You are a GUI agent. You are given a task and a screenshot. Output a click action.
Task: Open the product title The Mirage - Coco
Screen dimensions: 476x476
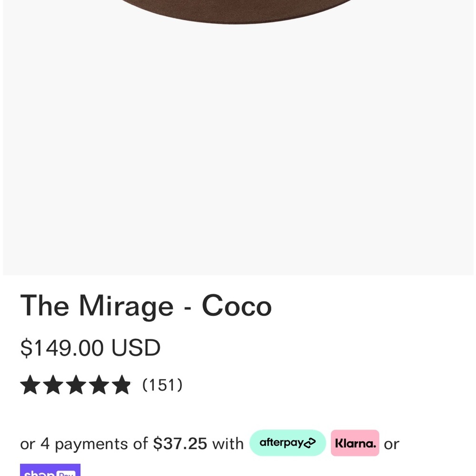(x=146, y=306)
